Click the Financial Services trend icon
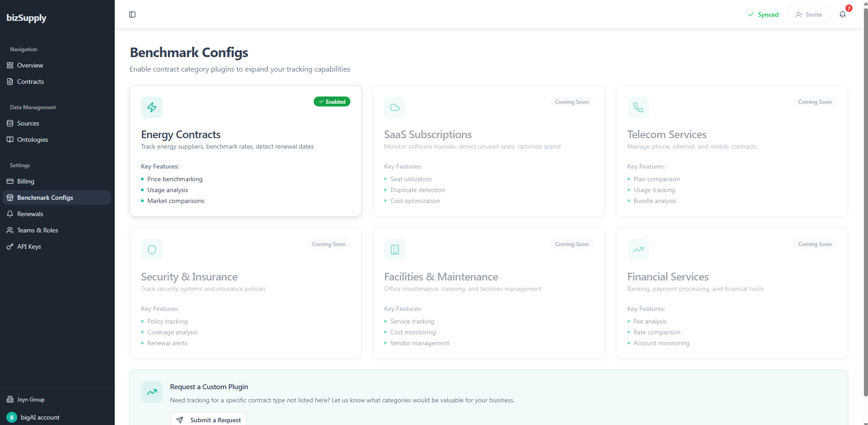The height and width of the screenshot is (425, 868). point(638,250)
